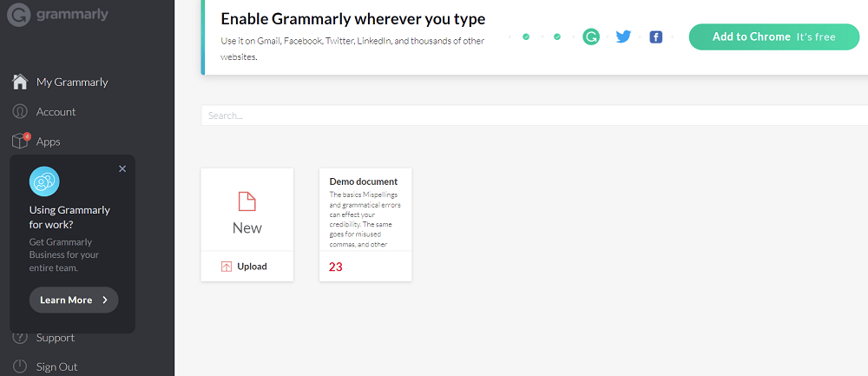Click the red new document page icon

click(247, 201)
